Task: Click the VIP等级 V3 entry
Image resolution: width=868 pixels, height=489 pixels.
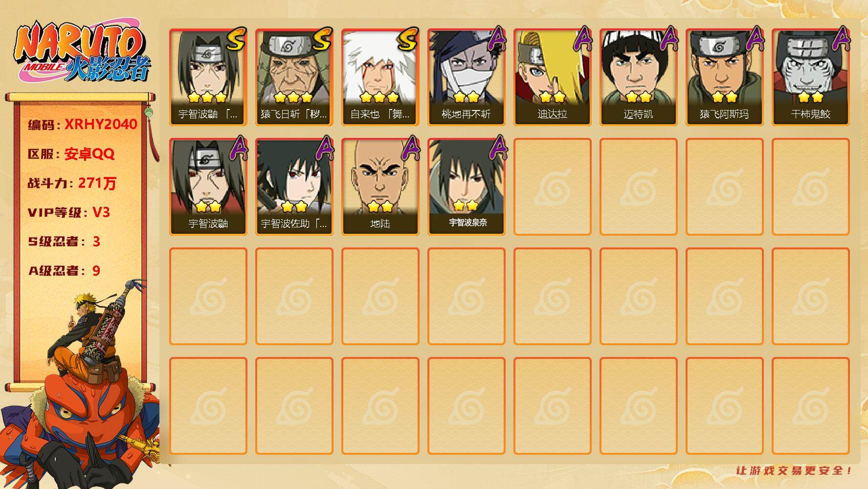Action: tap(68, 212)
